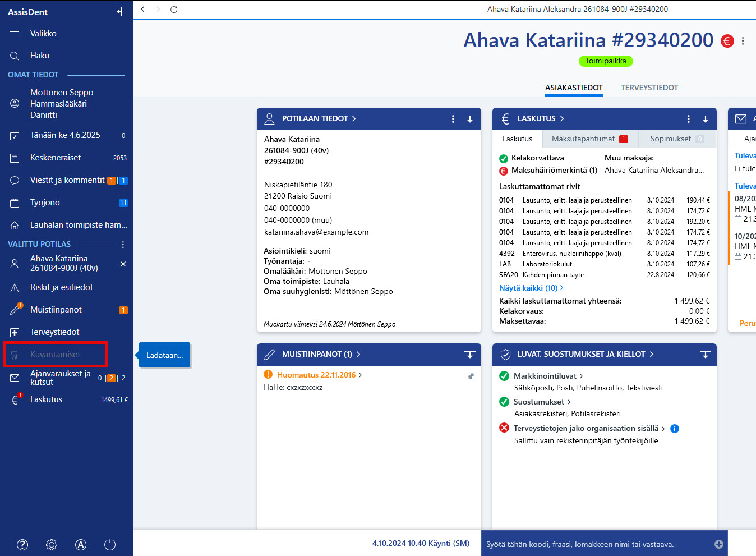The image size is (756, 556).
Task: Click the power logout icon
Action: click(110, 545)
